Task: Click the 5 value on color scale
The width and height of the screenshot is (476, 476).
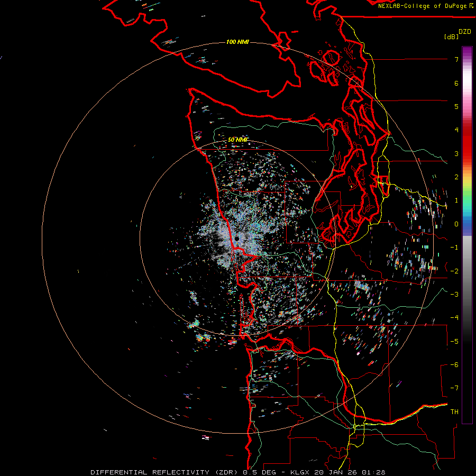Action: click(x=456, y=106)
